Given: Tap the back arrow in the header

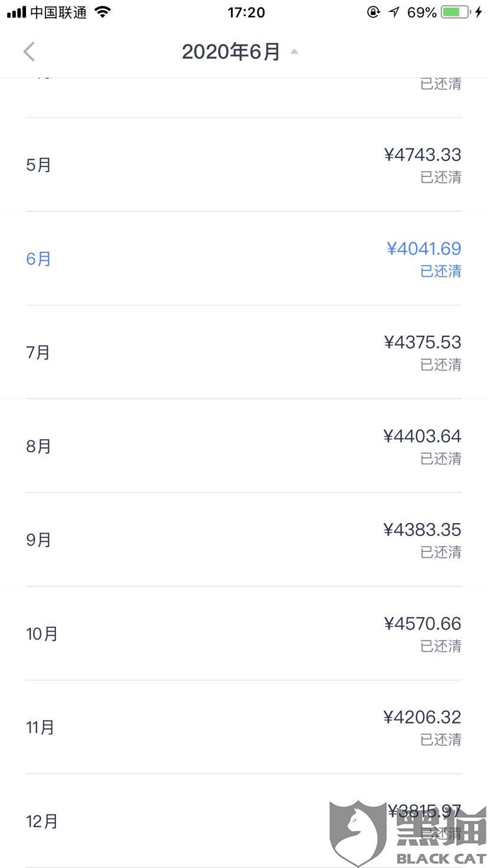Looking at the screenshot, I should point(29,52).
